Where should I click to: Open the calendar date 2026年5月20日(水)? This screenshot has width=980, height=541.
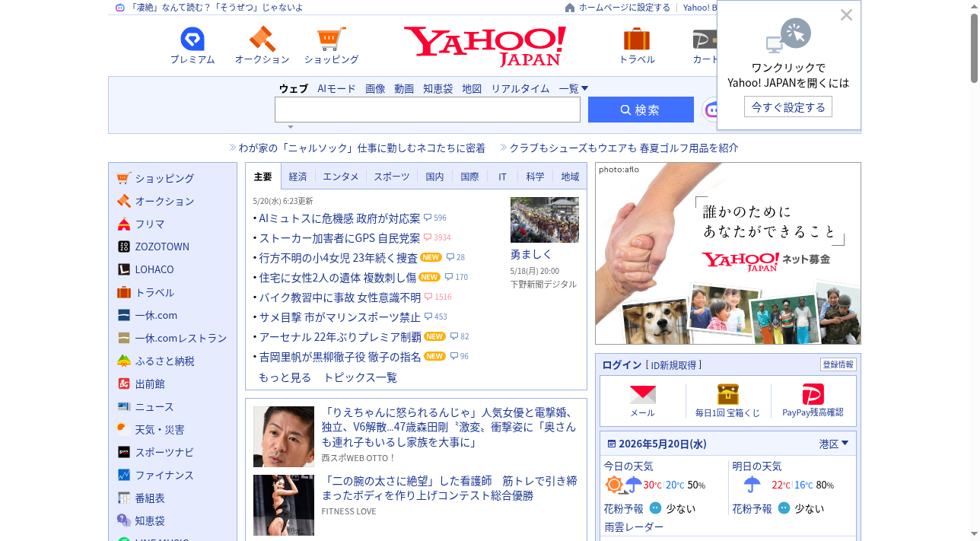click(x=663, y=444)
